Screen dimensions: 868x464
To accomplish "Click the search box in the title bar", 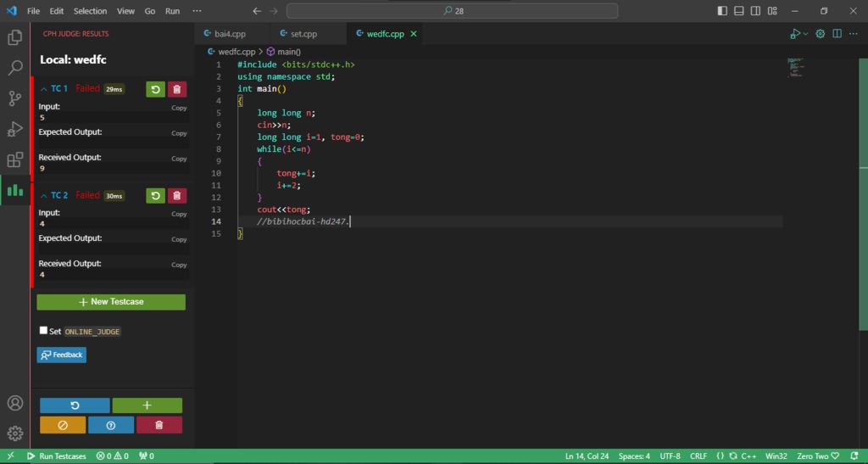I will pos(453,11).
